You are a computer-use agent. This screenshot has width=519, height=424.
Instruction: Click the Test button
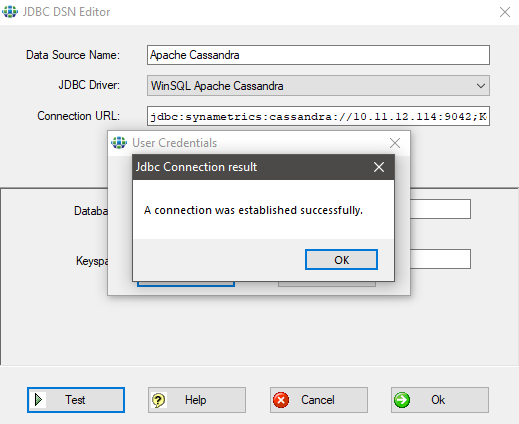[x=76, y=400]
